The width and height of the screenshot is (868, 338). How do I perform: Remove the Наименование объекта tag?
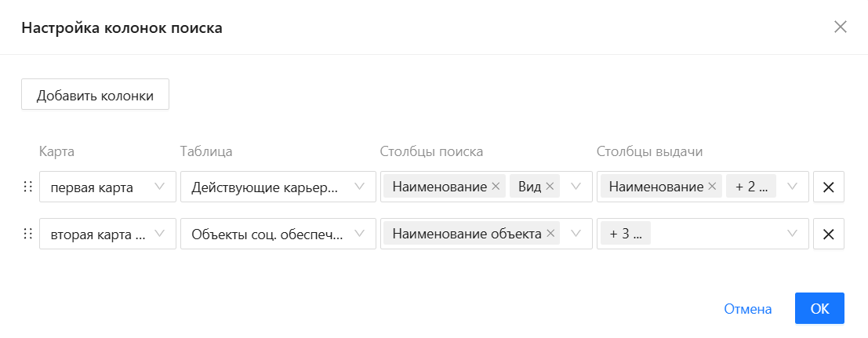click(550, 234)
